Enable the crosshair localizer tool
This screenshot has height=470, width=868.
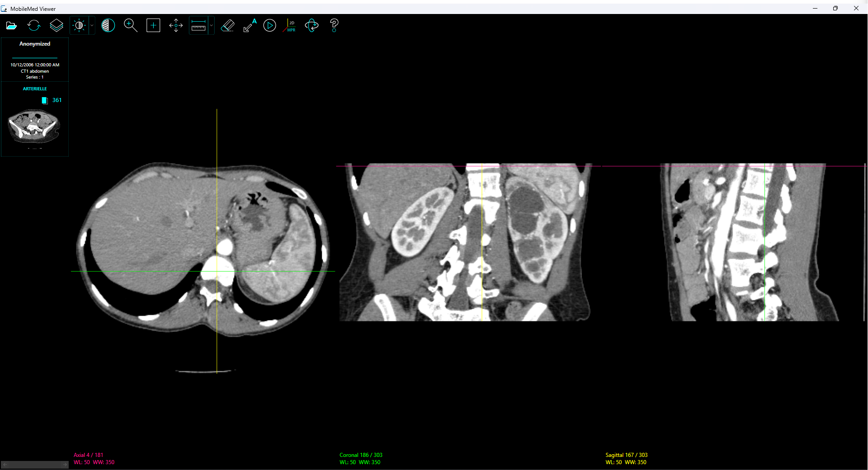pos(153,25)
